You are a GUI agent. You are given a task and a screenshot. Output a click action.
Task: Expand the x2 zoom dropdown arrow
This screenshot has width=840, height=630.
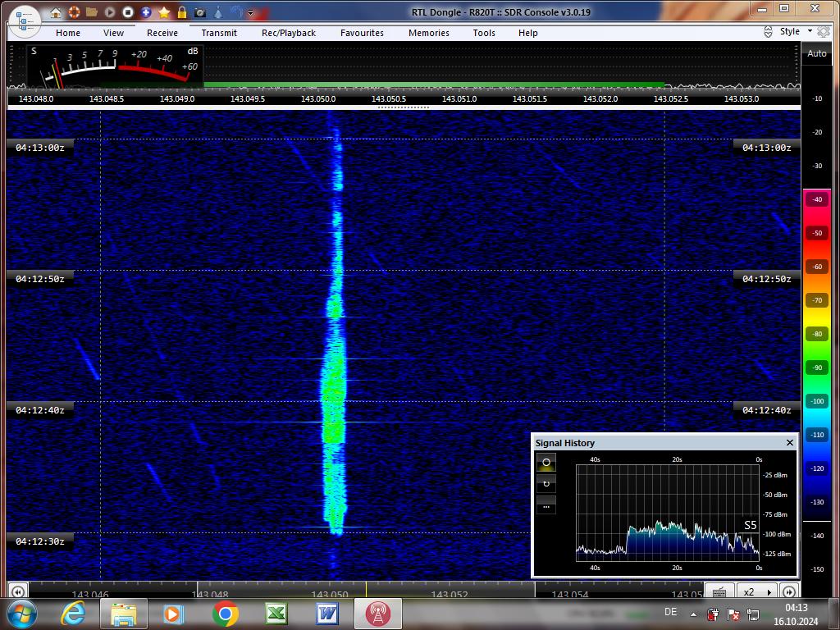(769, 592)
